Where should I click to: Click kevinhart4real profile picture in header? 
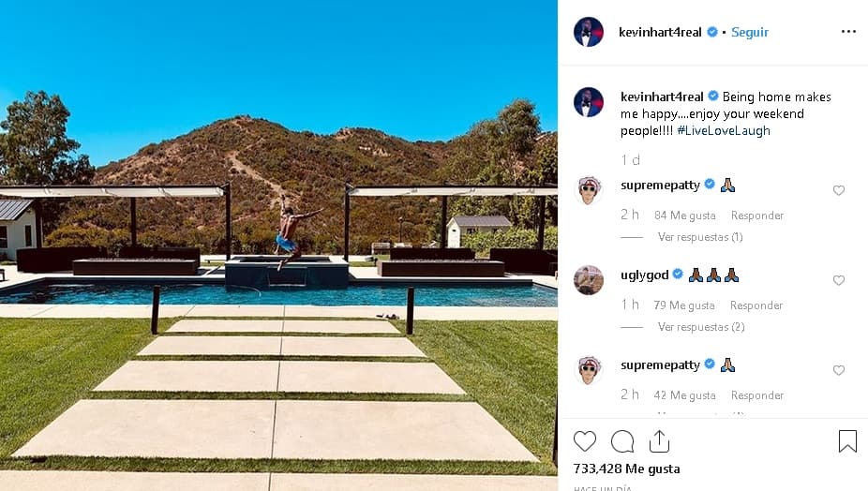(x=589, y=32)
